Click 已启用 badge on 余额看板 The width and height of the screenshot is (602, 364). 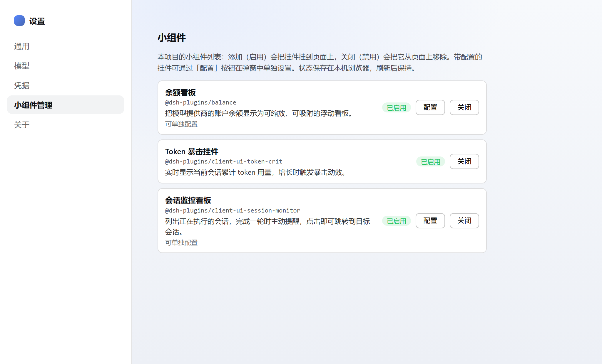pos(396,108)
